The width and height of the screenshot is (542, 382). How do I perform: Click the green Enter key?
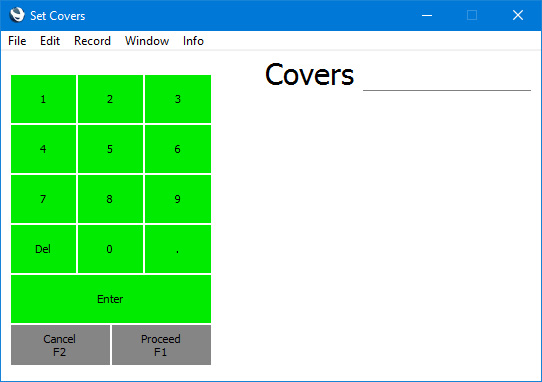coord(111,299)
